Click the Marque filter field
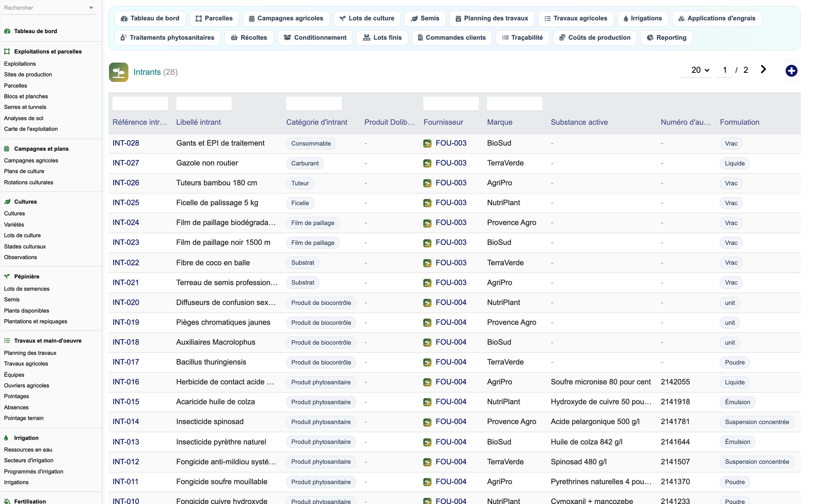This screenshot has width=815, height=504. pos(515,103)
